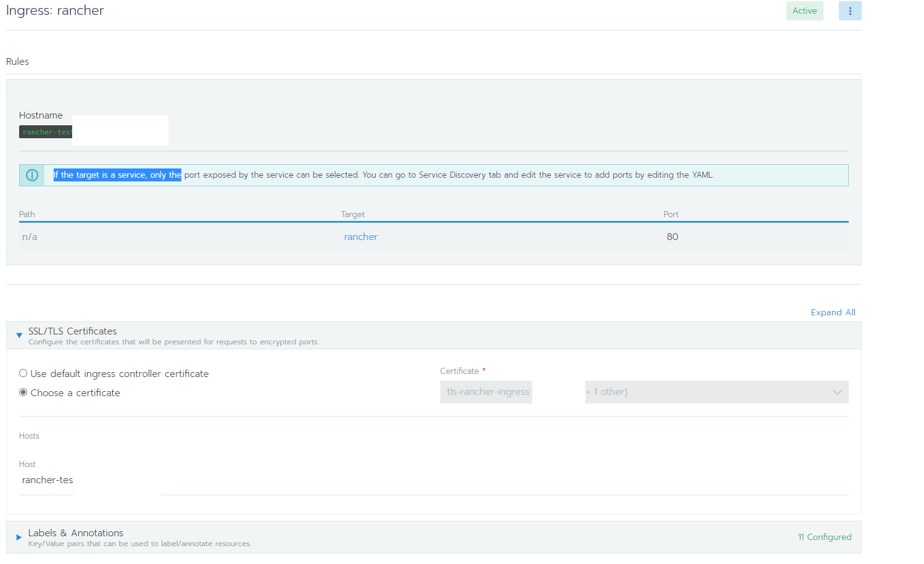Screen dimensions: 924x564
Task: Click the "11 Configured" annotations count
Action: [825, 537]
